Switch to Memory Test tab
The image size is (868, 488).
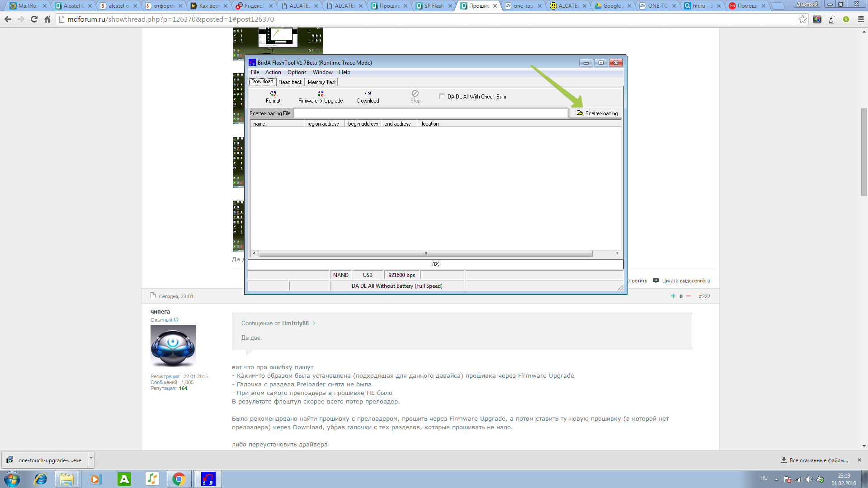coord(321,82)
